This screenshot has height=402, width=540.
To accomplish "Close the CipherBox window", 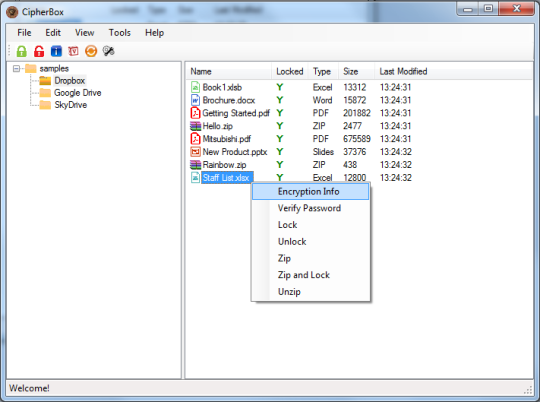I will click(517, 9).
